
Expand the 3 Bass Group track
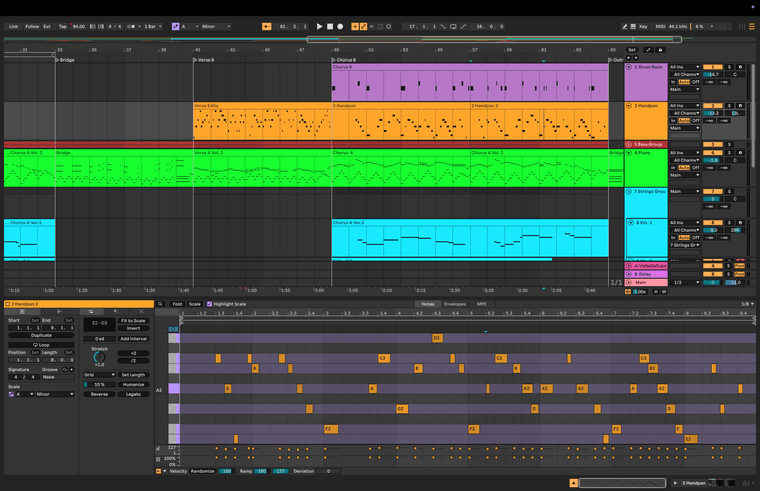pos(629,144)
